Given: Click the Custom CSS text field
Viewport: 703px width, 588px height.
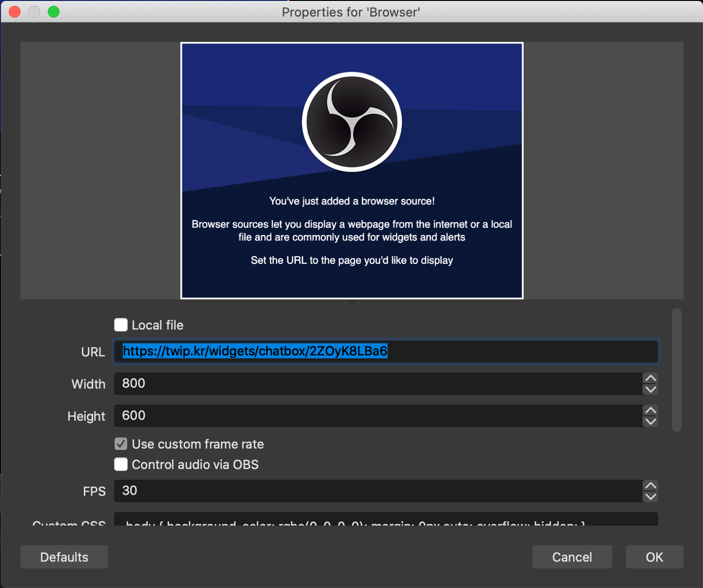Looking at the screenshot, I should click(x=386, y=519).
